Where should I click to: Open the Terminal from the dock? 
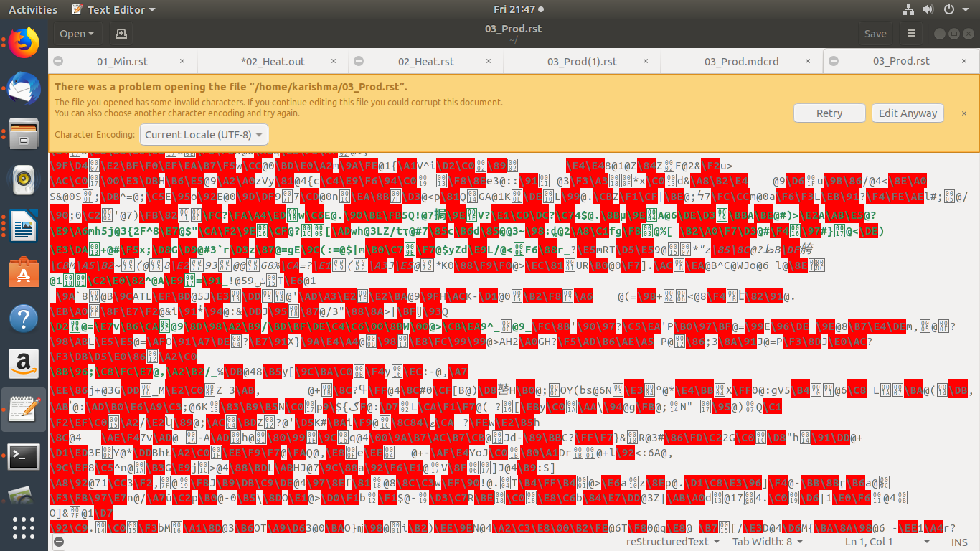click(x=24, y=455)
